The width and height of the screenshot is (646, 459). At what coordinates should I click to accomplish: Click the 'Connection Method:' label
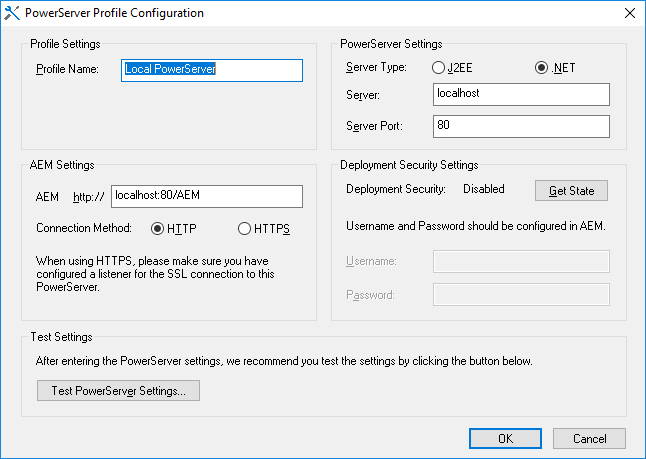(84, 228)
